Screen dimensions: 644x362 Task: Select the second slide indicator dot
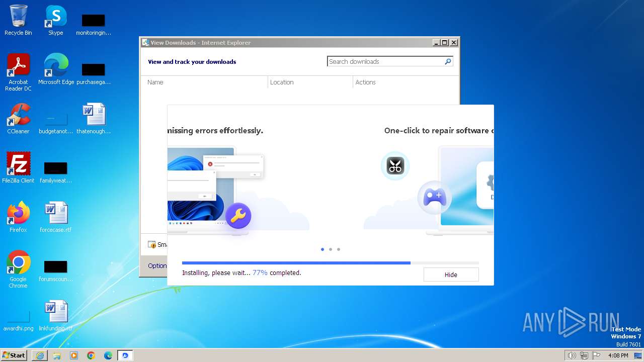(331, 249)
